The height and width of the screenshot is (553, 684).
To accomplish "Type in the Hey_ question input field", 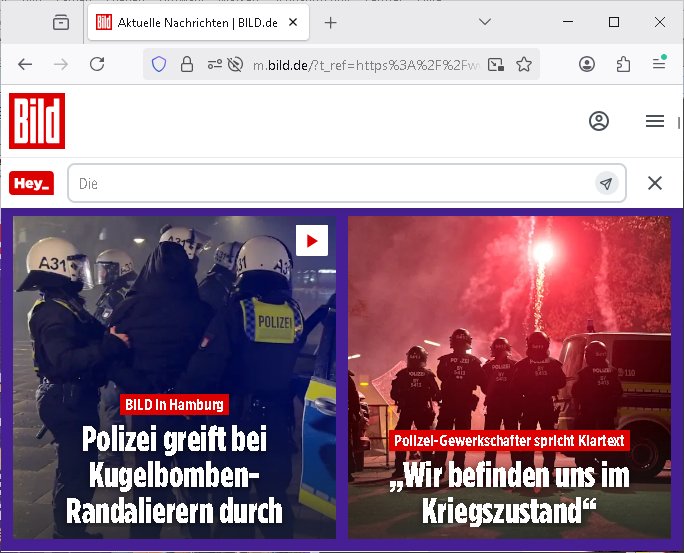I will [330, 183].
